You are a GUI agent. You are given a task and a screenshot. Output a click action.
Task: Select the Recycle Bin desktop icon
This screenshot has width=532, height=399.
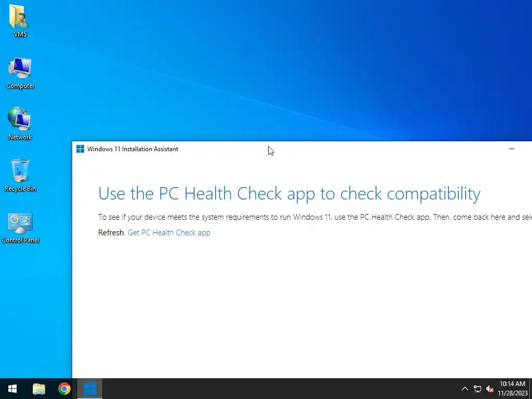[20, 175]
